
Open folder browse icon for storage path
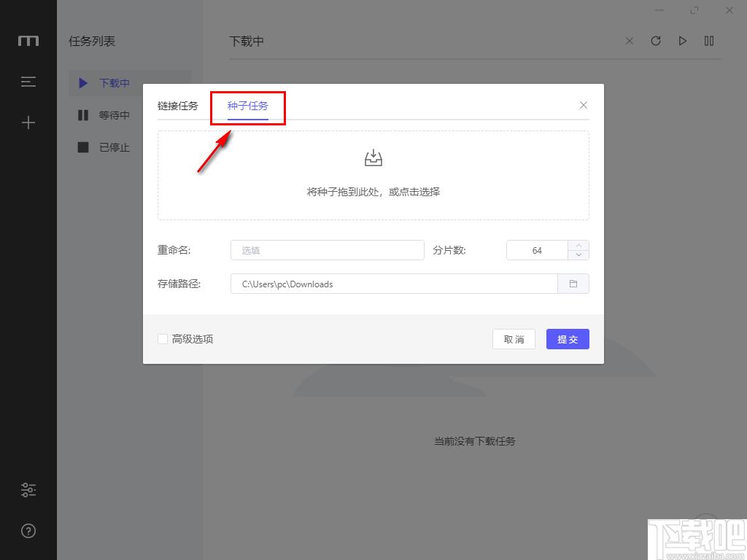pos(573,284)
